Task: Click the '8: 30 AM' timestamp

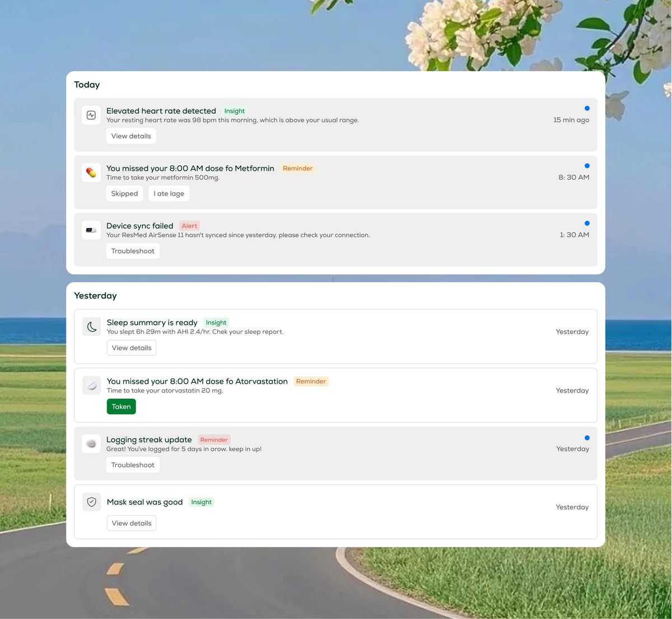Action: tap(574, 177)
